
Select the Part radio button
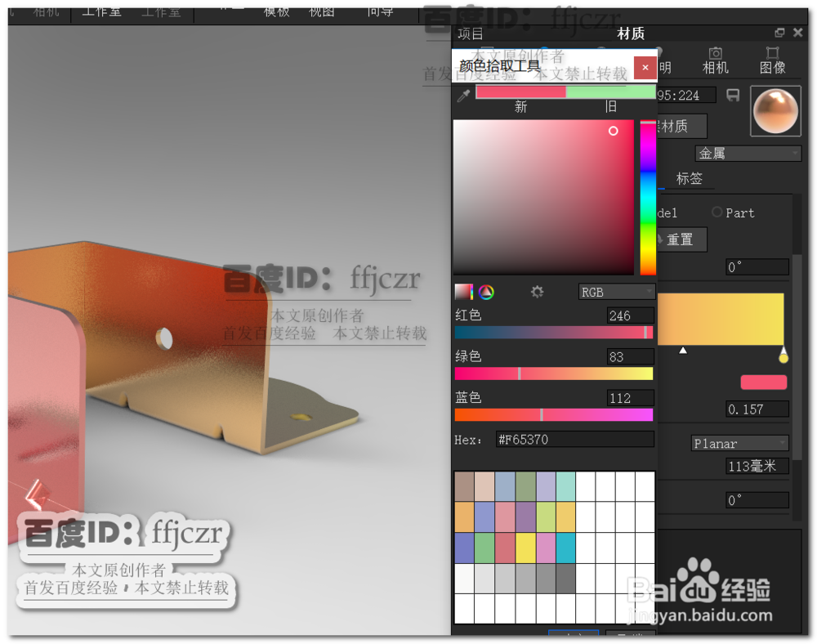(717, 212)
